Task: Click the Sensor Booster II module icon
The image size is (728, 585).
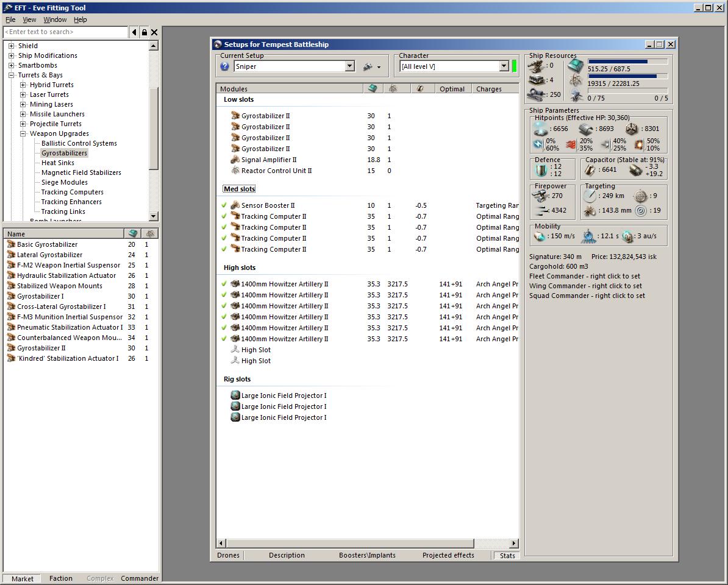Action: click(x=235, y=205)
